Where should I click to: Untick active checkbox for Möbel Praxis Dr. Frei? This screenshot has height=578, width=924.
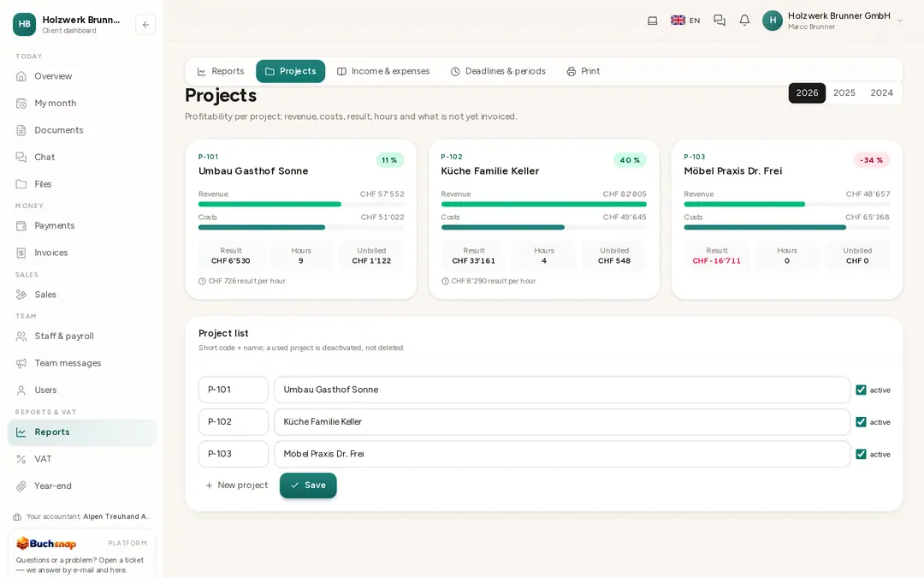[x=861, y=454]
